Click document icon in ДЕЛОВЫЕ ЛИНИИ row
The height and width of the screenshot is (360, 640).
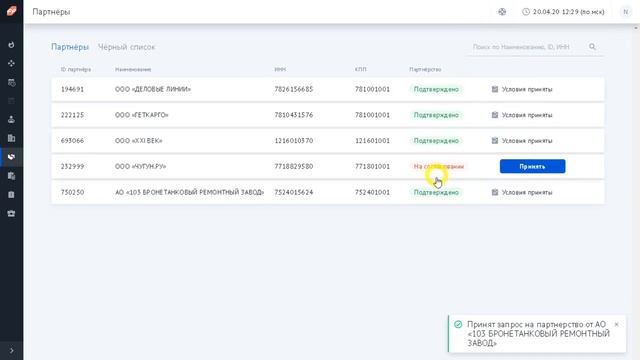[x=495, y=89]
